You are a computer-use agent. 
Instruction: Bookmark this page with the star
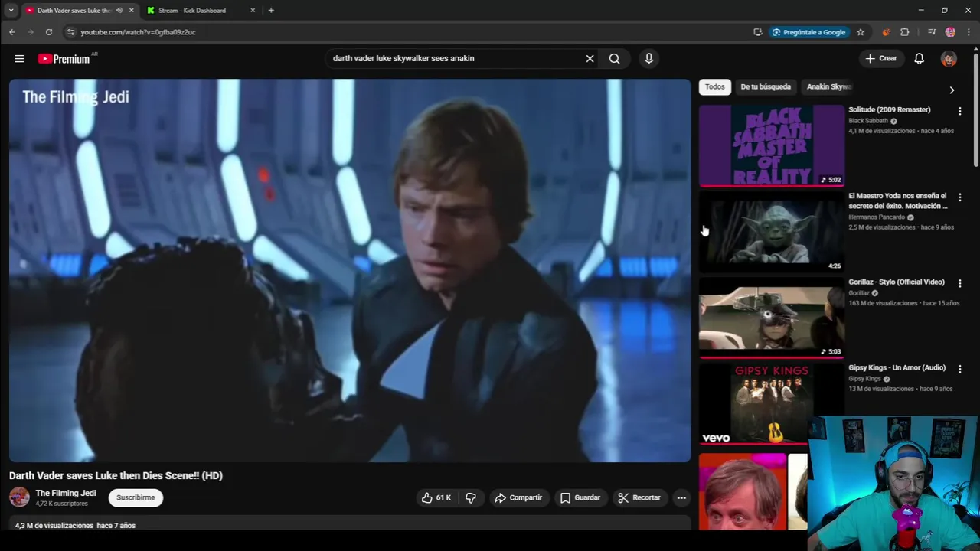[861, 32]
